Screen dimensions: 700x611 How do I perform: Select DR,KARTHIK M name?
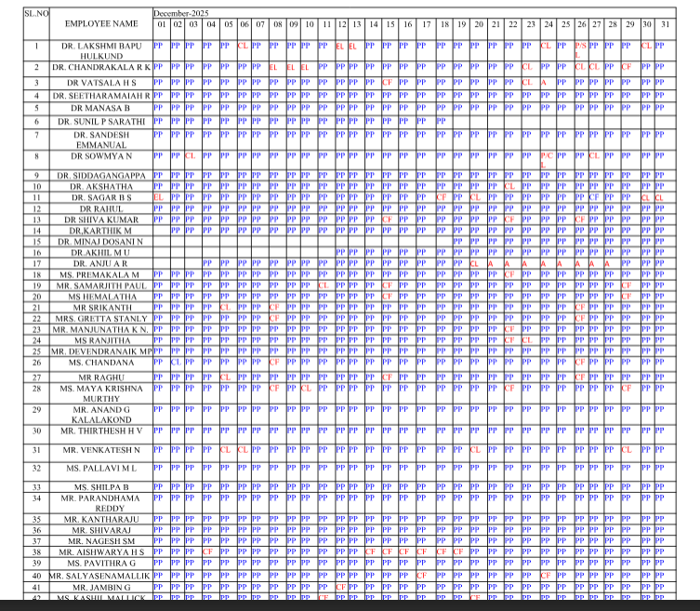pyautogui.click(x=100, y=231)
